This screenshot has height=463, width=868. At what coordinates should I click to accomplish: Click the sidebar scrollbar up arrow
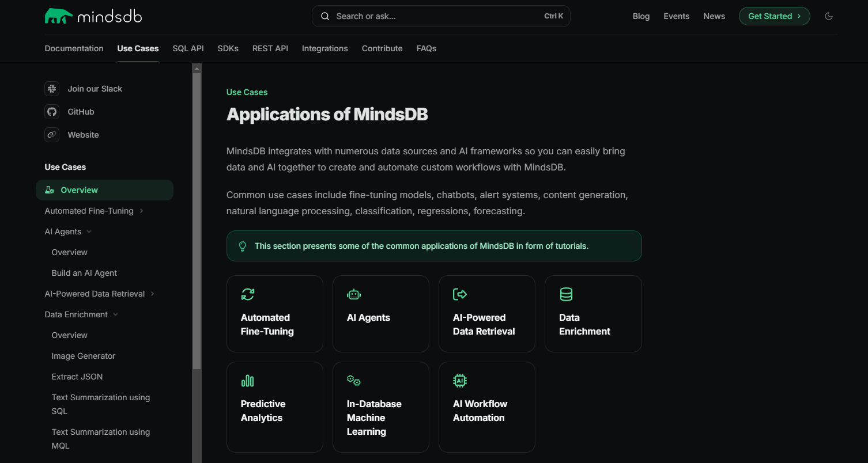[x=197, y=68]
